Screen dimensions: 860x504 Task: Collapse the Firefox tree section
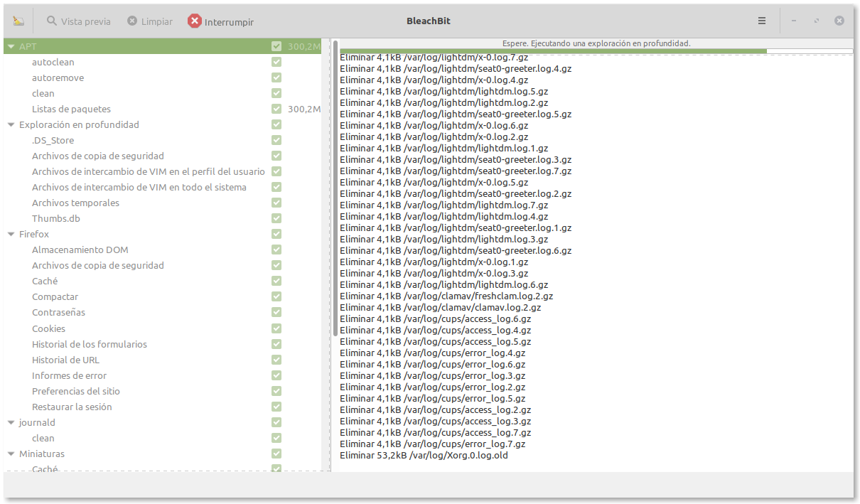click(x=10, y=234)
